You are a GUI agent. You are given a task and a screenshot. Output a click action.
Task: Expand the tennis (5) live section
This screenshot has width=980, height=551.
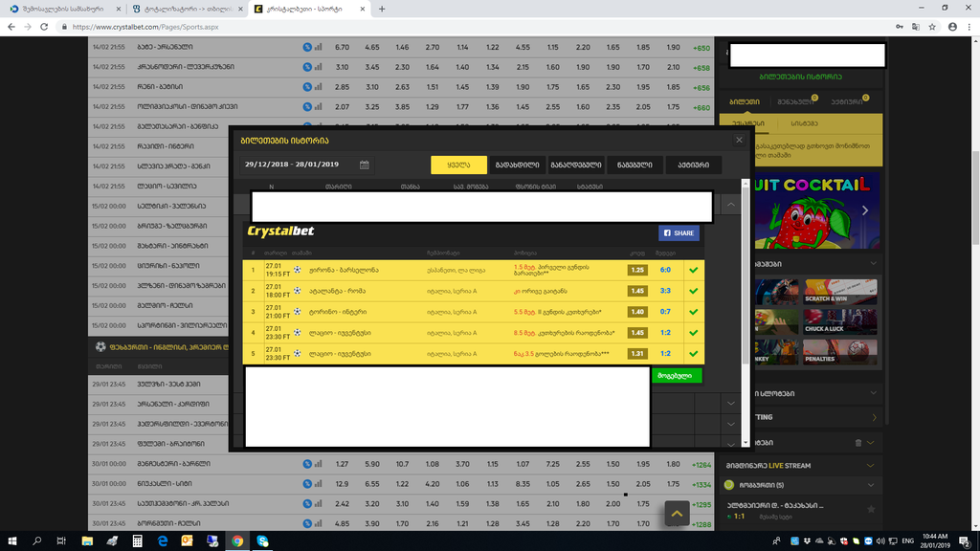[x=870, y=485]
